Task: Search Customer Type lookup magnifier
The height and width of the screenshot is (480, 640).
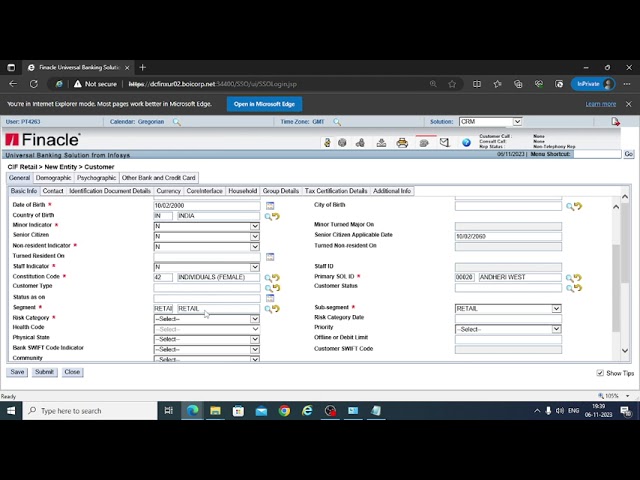Action: pos(268,288)
